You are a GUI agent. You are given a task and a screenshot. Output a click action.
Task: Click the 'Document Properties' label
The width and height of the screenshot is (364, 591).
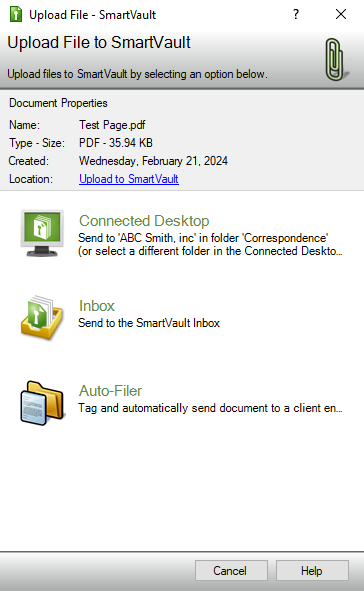click(x=58, y=103)
